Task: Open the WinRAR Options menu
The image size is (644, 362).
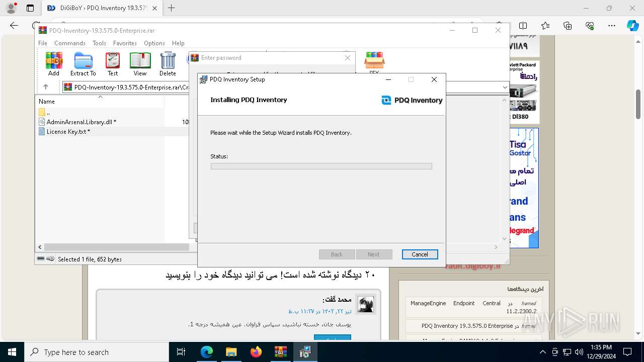Action: click(x=154, y=43)
